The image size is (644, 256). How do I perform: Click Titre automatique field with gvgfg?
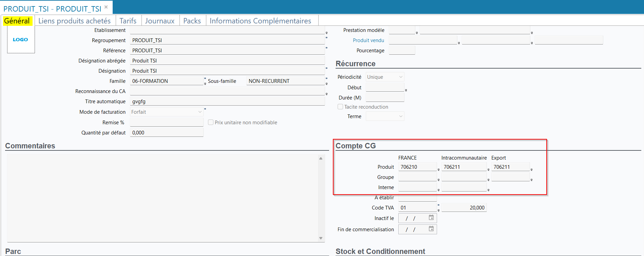[227, 102]
